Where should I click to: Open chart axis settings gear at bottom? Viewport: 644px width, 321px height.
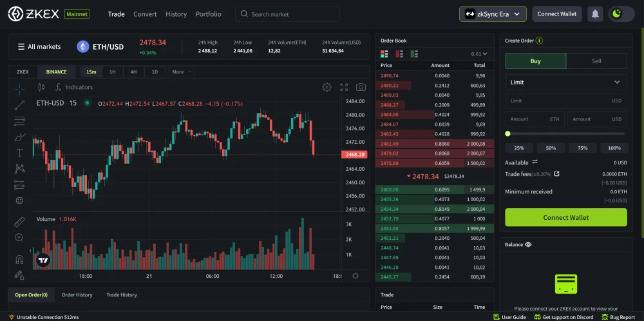[355, 276]
